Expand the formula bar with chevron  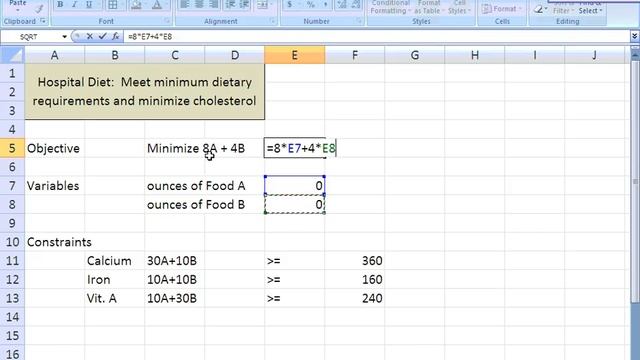(x=634, y=36)
